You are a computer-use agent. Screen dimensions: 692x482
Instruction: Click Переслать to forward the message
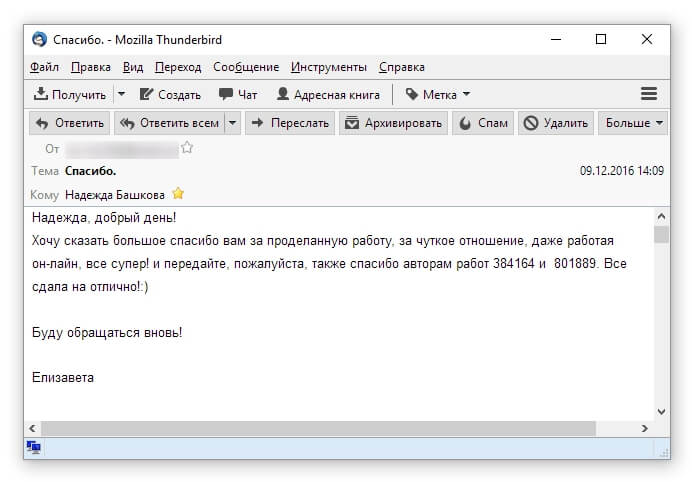[290, 123]
